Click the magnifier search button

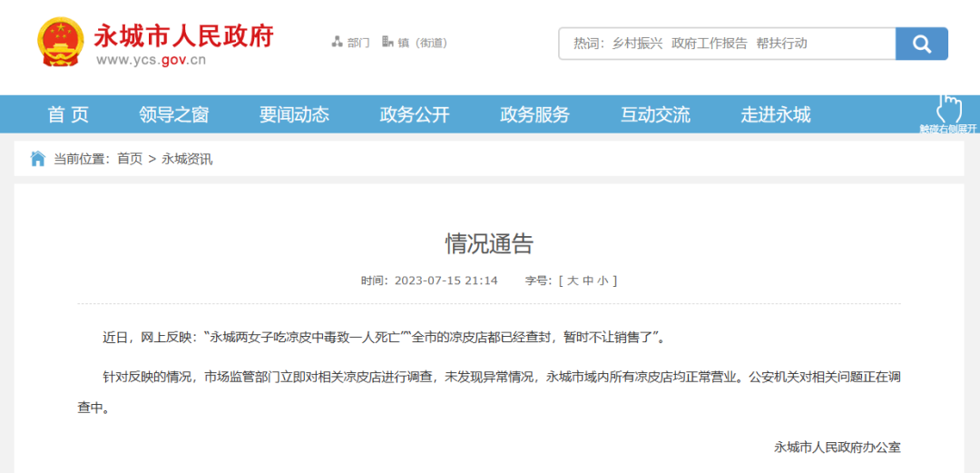[921, 44]
